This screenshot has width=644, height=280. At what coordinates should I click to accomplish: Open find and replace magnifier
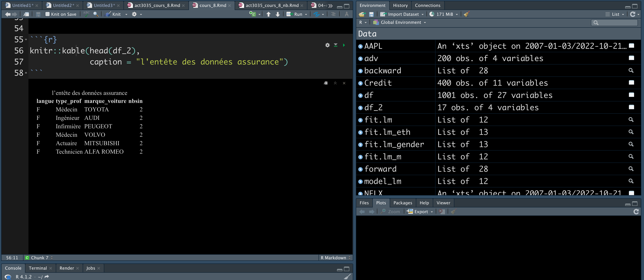point(96,14)
